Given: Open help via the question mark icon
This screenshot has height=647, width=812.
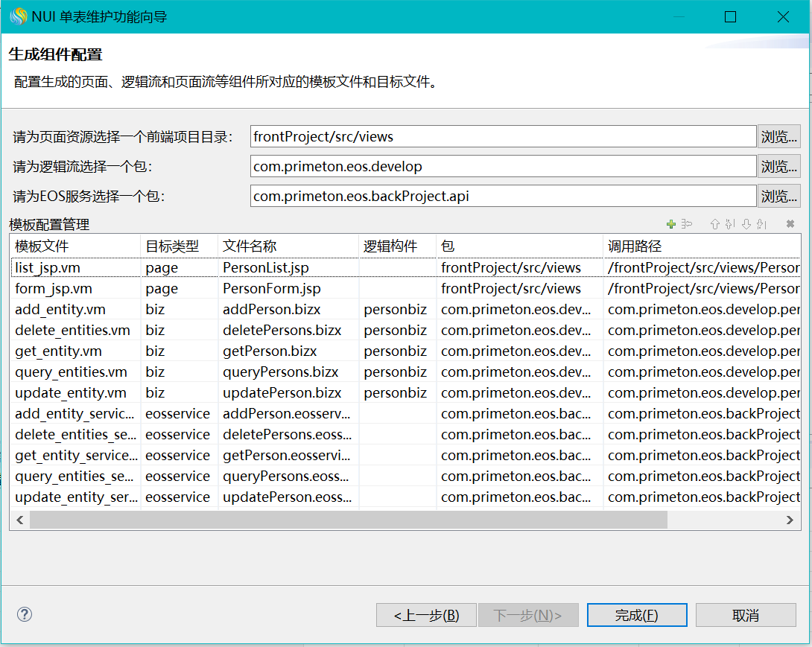Looking at the screenshot, I should click(25, 614).
